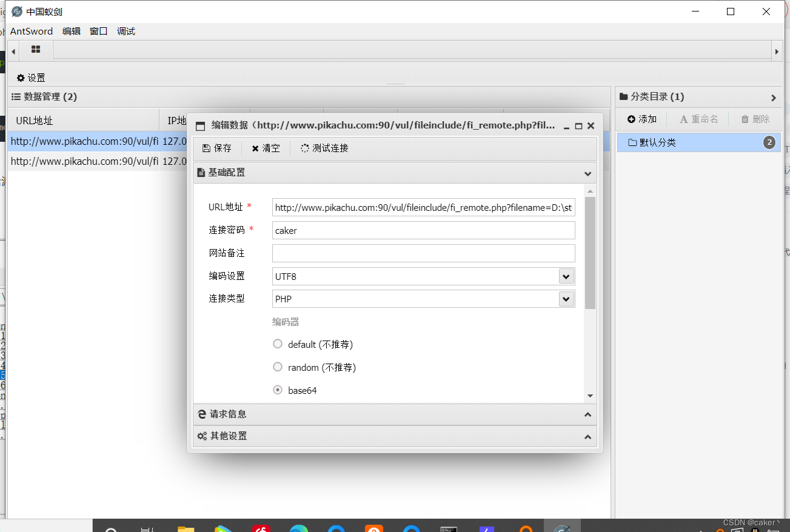The width and height of the screenshot is (790, 532).
Task: Select the home grid tab
Action: pos(36,49)
